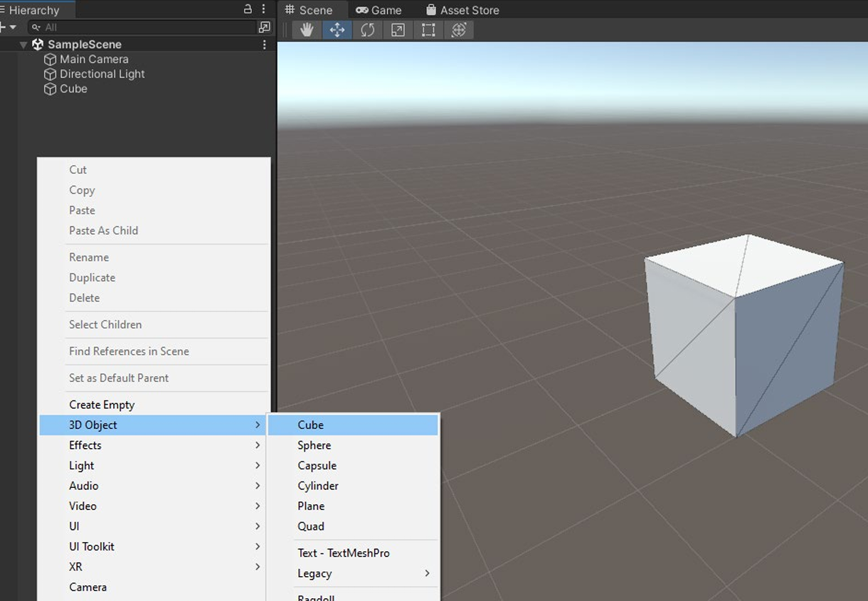Switch to the Scene tab
868x601 pixels.
pyautogui.click(x=309, y=10)
